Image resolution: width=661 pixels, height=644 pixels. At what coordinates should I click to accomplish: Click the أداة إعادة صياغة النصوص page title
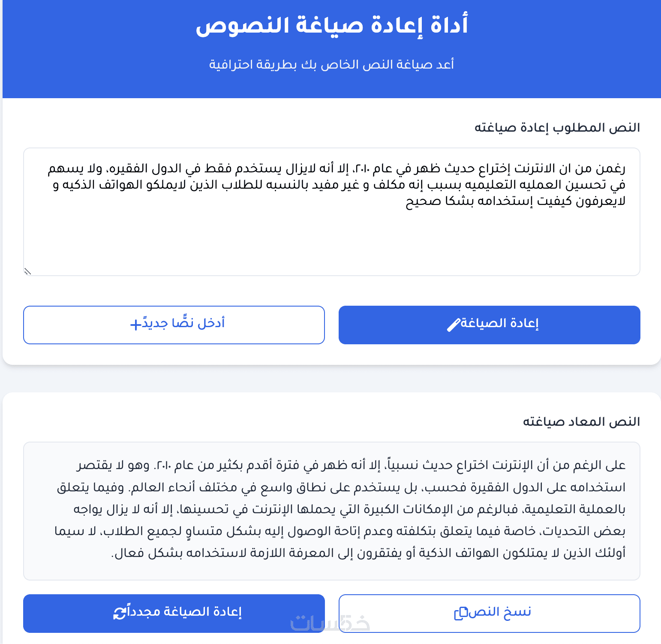332,25
